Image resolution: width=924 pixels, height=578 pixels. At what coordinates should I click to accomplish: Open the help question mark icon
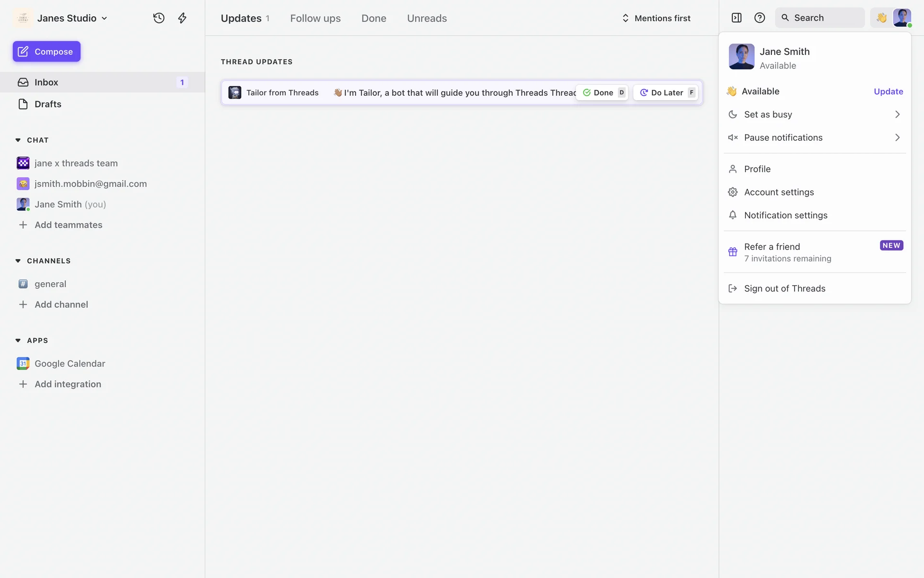759,18
